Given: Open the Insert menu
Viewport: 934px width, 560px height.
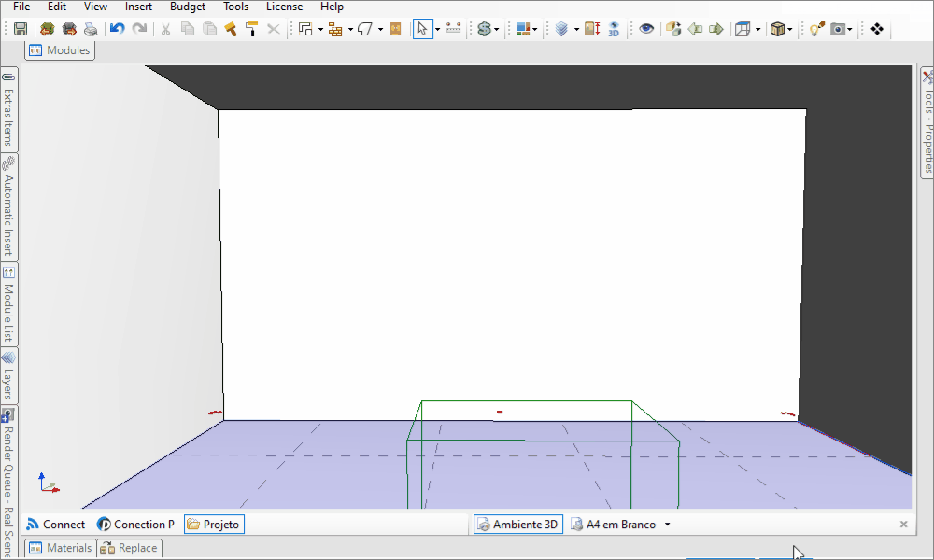Looking at the screenshot, I should [138, 7].
